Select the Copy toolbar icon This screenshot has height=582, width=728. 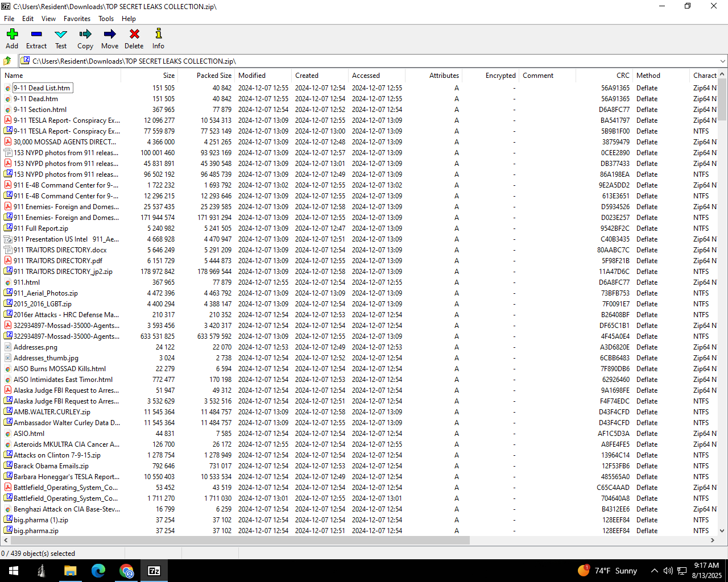pos(85,39)
